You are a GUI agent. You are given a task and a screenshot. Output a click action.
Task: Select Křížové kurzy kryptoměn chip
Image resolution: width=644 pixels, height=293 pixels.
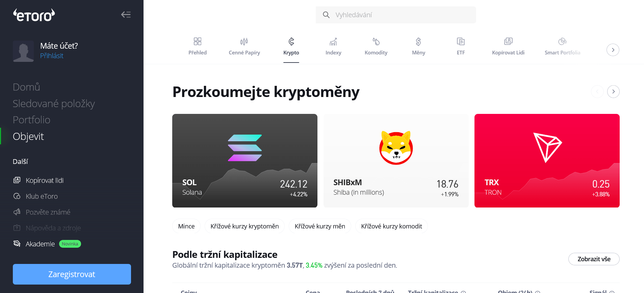(x=244, y=226)
